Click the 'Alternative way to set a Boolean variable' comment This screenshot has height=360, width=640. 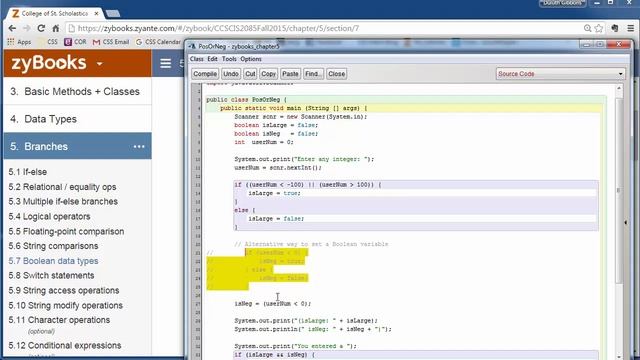coord(311,244)
